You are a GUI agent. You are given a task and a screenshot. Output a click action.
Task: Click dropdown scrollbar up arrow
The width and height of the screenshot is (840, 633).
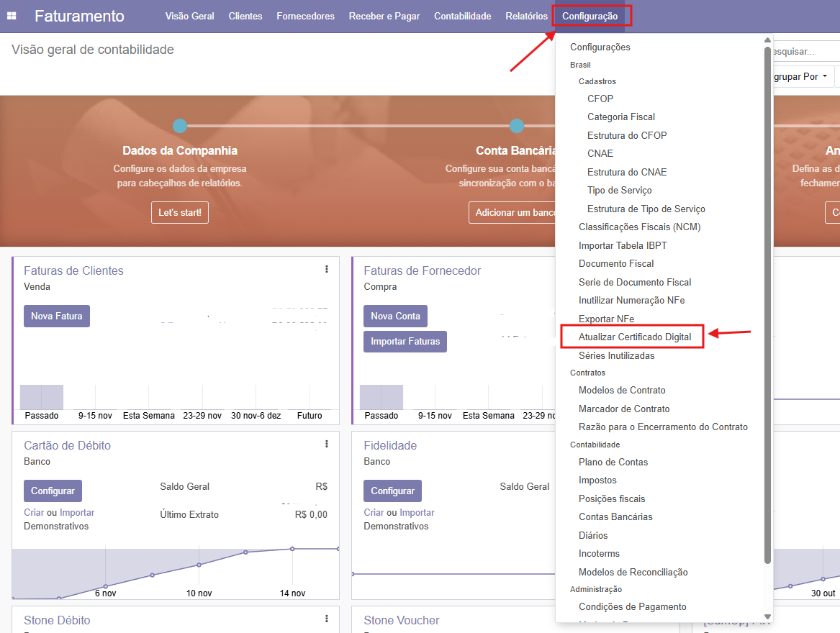coord(767,41)
